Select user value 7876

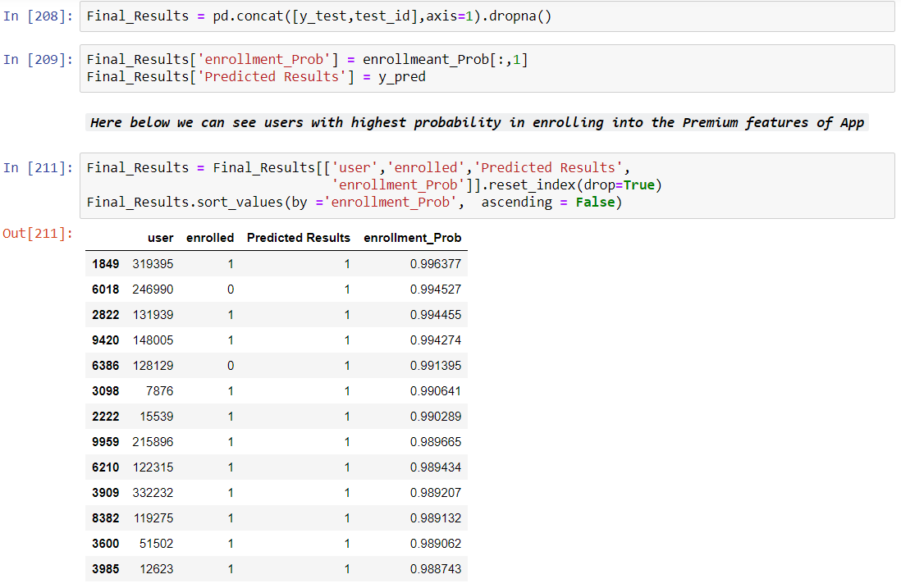coord(160,391)
